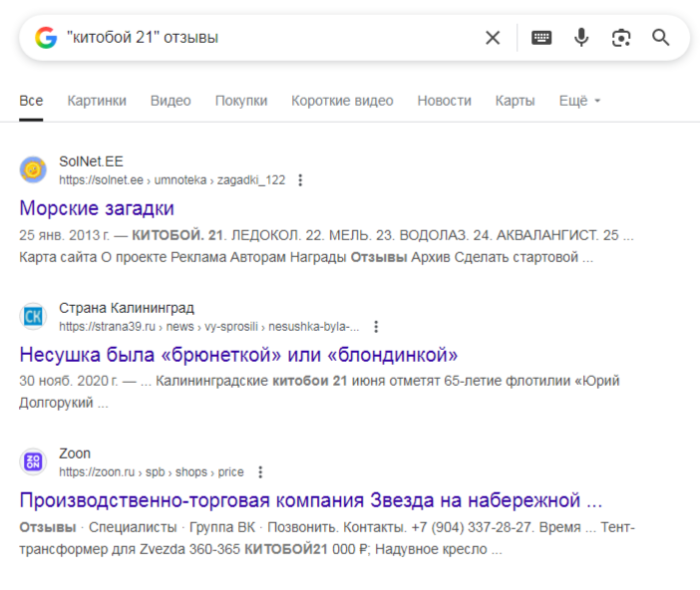The width and height of the screenshot is (700, 590).
Task: Click the Zoon site favicon
Action: (x=34, y=461)
